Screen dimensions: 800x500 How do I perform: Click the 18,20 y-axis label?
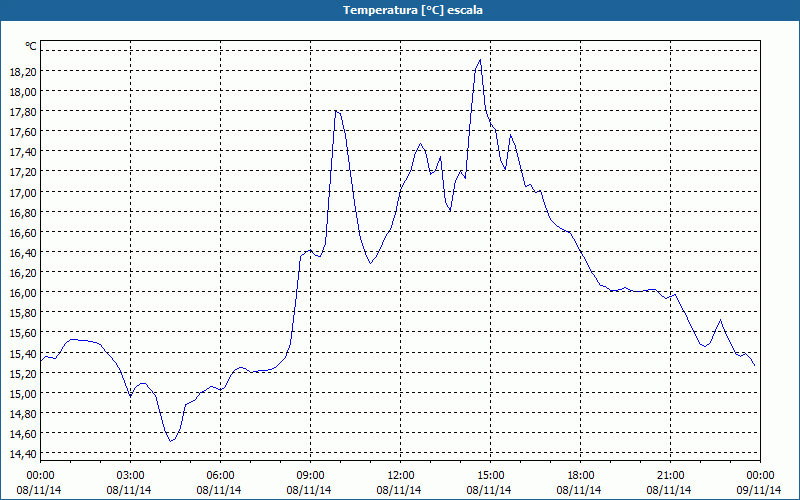click(23, 72)
